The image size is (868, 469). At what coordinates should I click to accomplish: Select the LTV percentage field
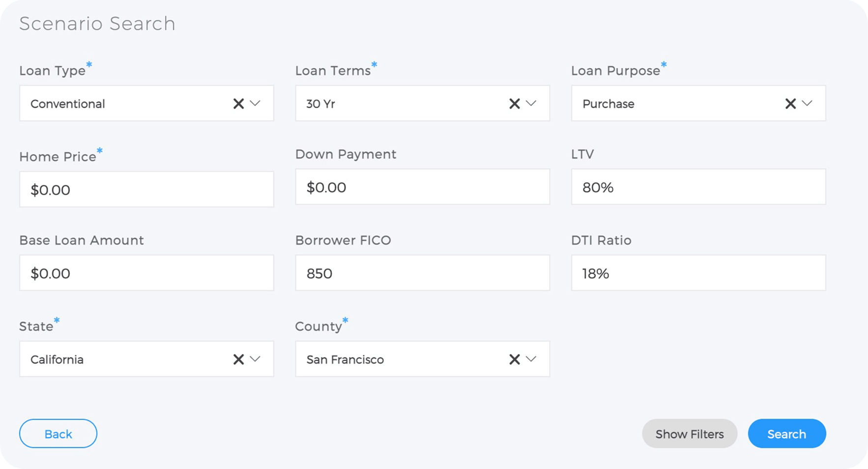coord(698,187)
